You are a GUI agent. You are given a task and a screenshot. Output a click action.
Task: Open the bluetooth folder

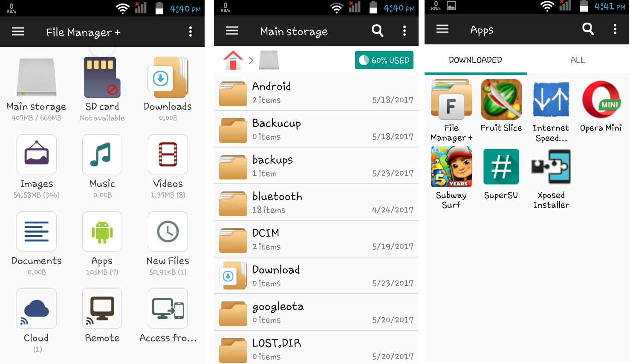click(x=316, y=202)
